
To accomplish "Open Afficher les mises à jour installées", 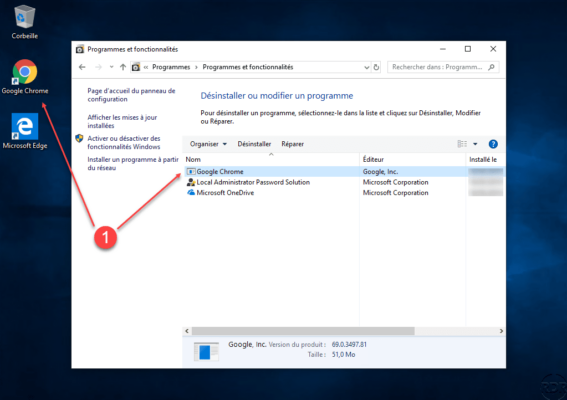I will point(122,122).
